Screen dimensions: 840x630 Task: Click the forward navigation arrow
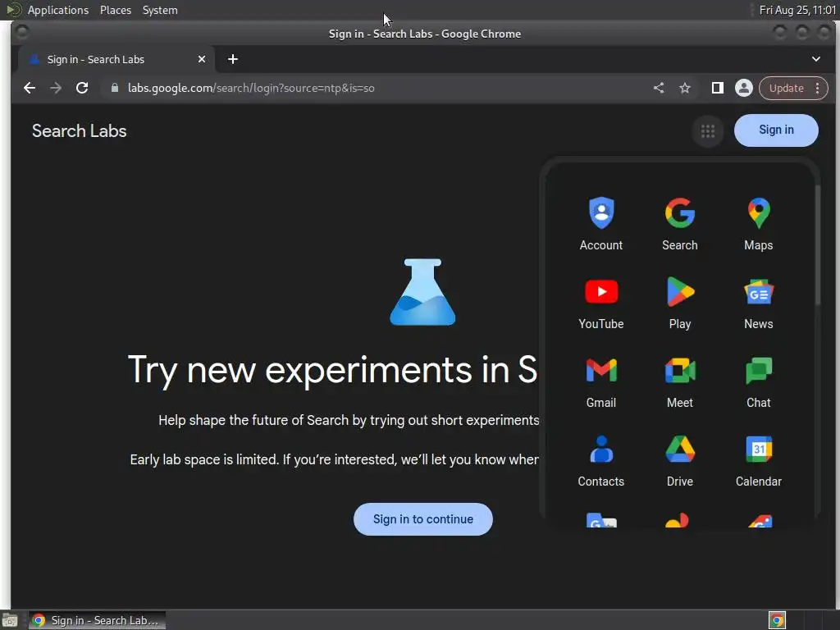[56, 88]
